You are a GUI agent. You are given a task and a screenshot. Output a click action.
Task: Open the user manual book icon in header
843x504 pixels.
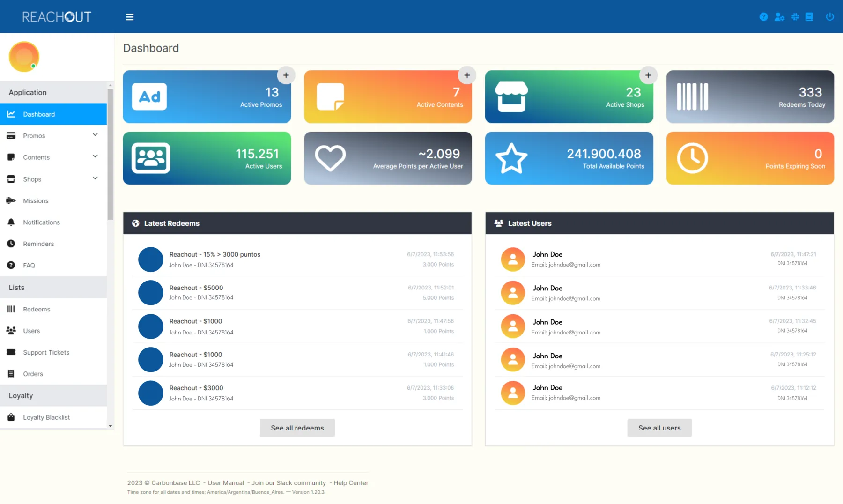coord(809,17)
